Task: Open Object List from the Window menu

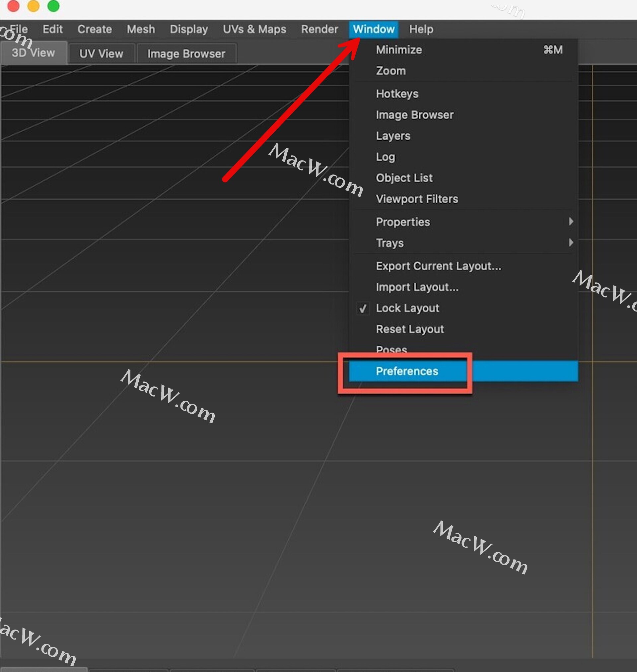Action: point(464,178)
